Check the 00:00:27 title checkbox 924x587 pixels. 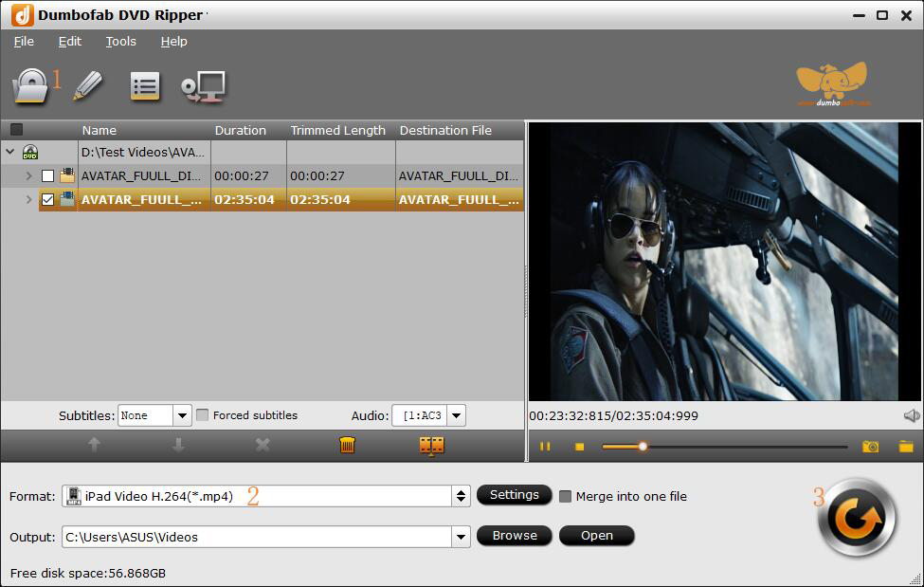(47, 176)
